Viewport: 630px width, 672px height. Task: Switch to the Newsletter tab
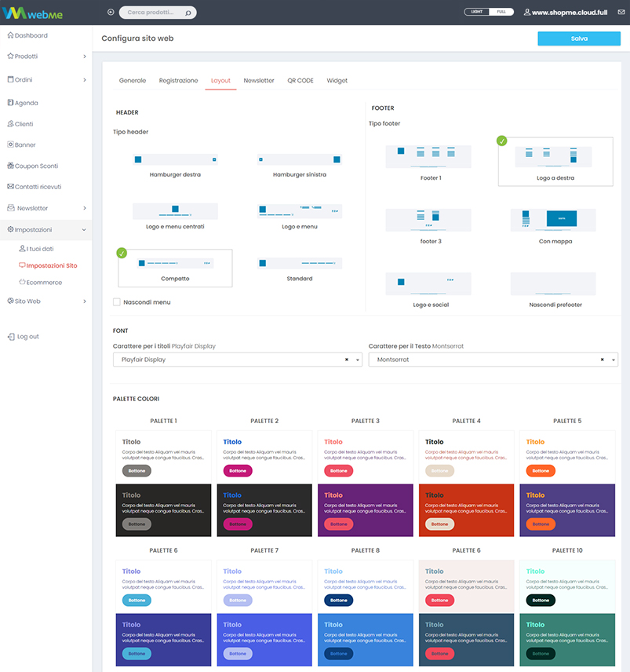pyautogui.click(x=259, y=81)
